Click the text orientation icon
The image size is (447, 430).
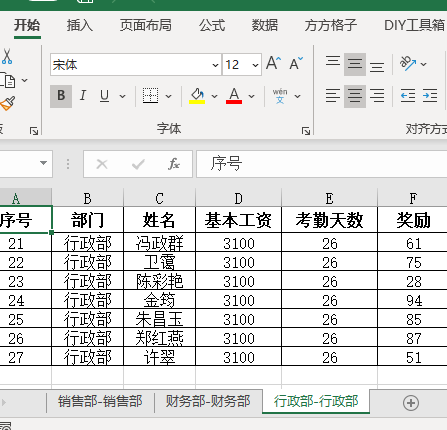click(408, 63)
